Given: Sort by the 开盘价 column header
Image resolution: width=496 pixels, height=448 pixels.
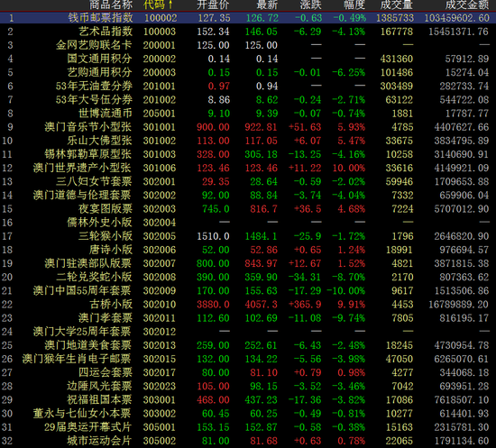Looking at the screenshot, I should 213,5.
